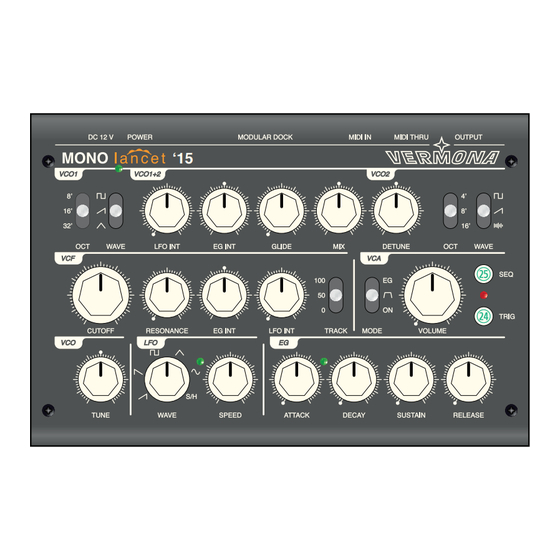
Task: Click the RESONANCE knob
Action: pos(167,295)
